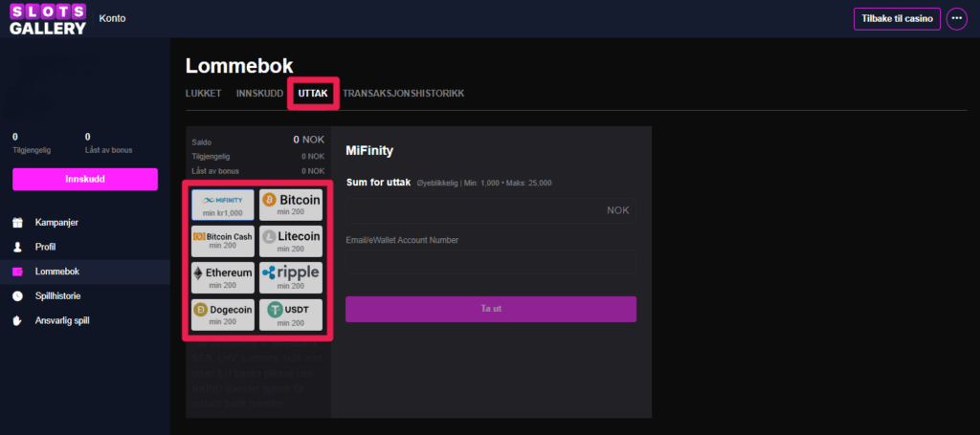Choose Litecoin payment option
The image size is (980, 435).
[x=291, y=241]
